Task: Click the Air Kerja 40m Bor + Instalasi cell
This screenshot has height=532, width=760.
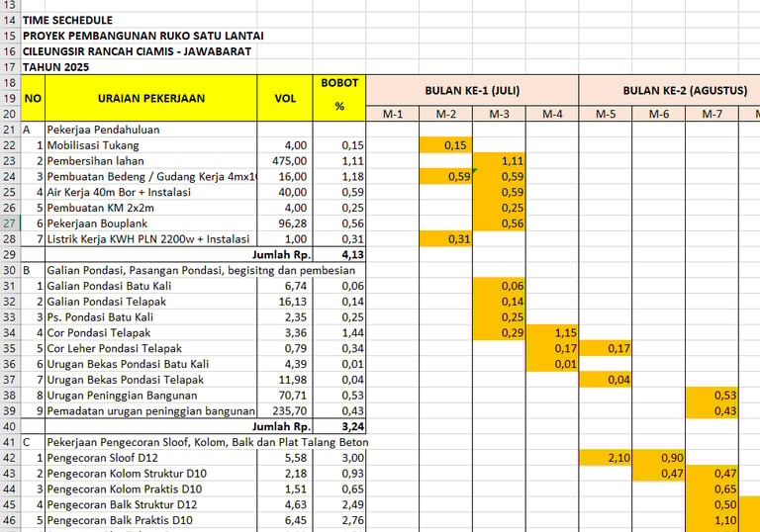Action: point(151,193)
